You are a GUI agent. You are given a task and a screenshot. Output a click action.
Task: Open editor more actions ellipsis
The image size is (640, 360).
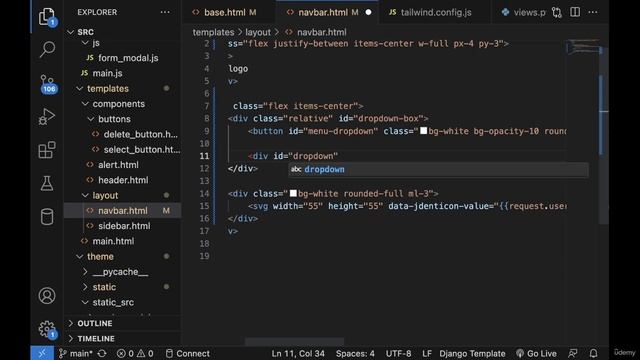point(593,12)
